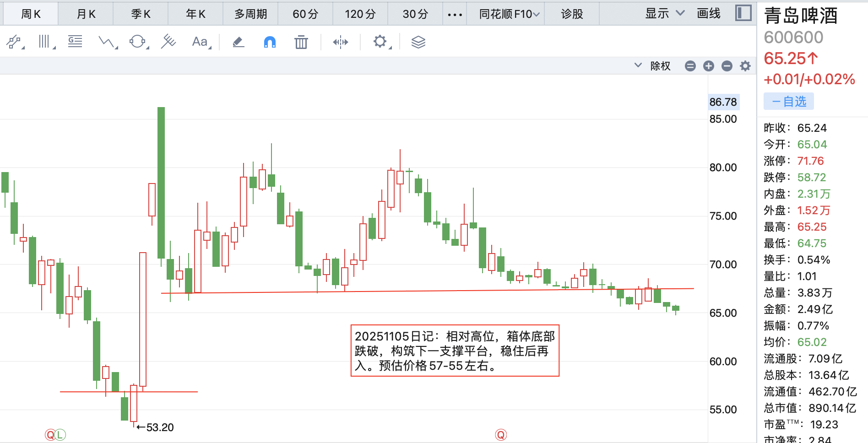Click the 今开 value 65.04
Viewport: 868px width, 443px height.
(x=812, y=145)
